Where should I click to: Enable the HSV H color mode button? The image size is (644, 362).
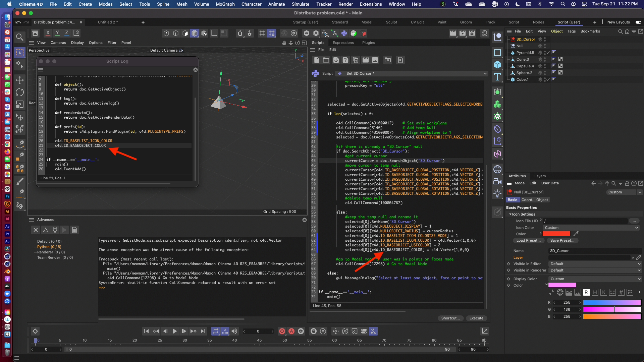coord(595,292)
